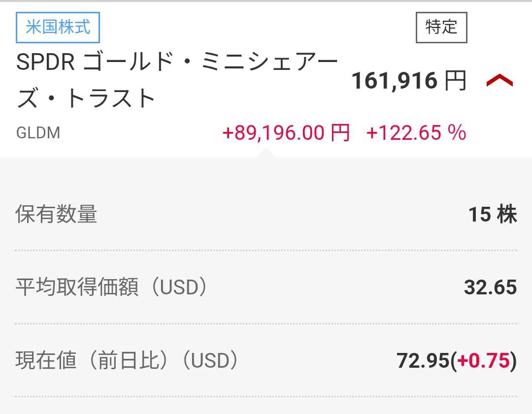Click the 株 unit after quantity 15

click(506, 215)
